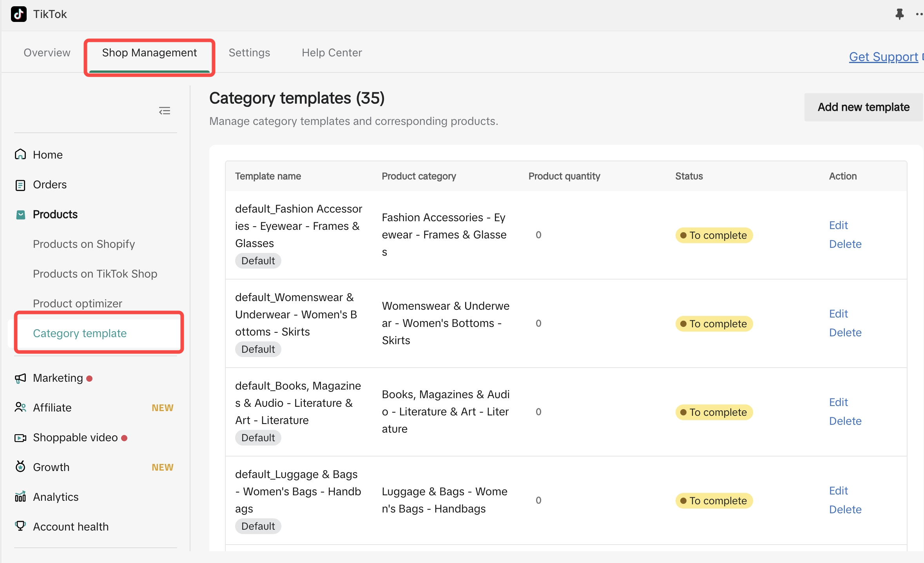Click the Orders list icon
This screenshot has height=563, width=924.
click(x=20, y=185)
